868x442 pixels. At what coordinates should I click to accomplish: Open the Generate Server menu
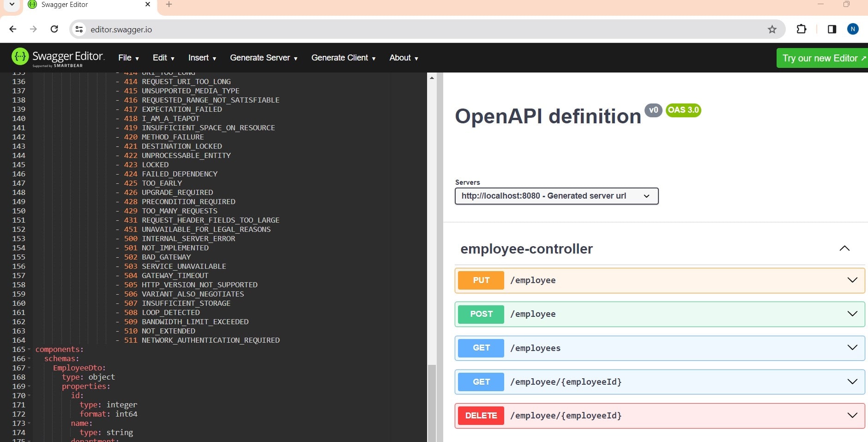[264, 58]
